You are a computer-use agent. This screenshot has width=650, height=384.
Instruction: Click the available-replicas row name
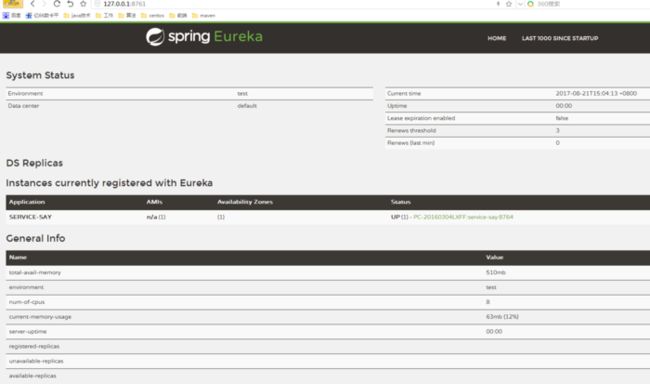32,376
